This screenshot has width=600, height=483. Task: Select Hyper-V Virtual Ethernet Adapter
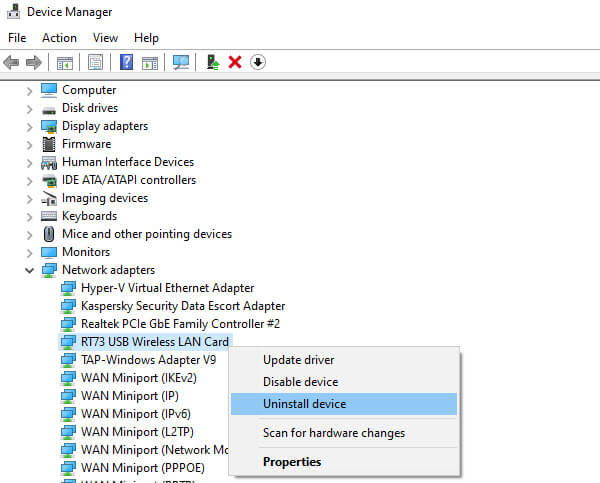[167, 288]
